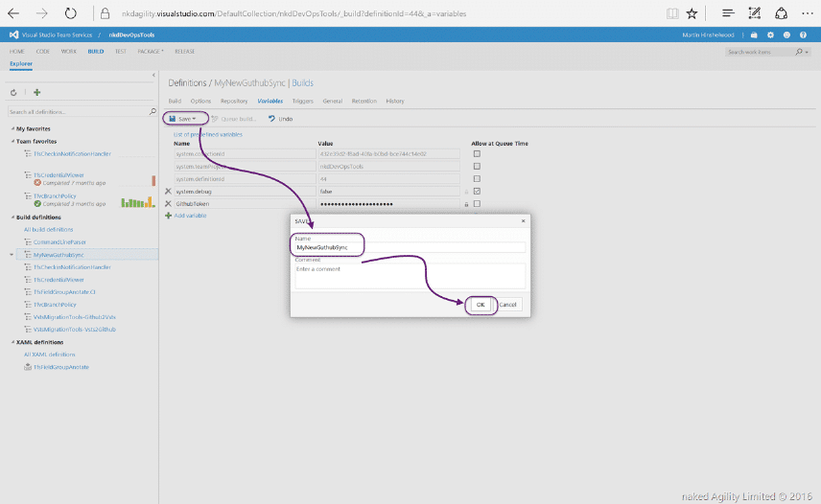Screen dimensions: 821x504
Task: Go to the WORK hub
Action: 69,51
